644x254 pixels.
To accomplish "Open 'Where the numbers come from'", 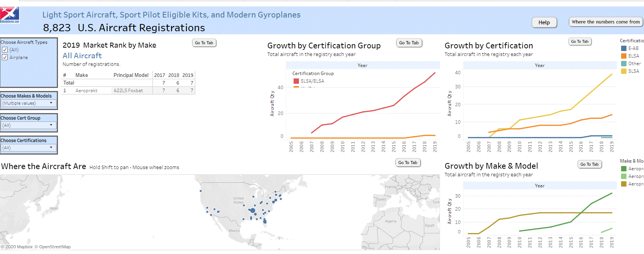I will pyautogui.click(x=605, y=22).
